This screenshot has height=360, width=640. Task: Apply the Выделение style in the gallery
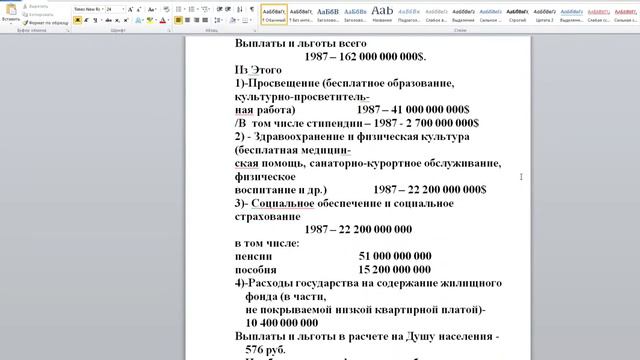tap(463, 14)
